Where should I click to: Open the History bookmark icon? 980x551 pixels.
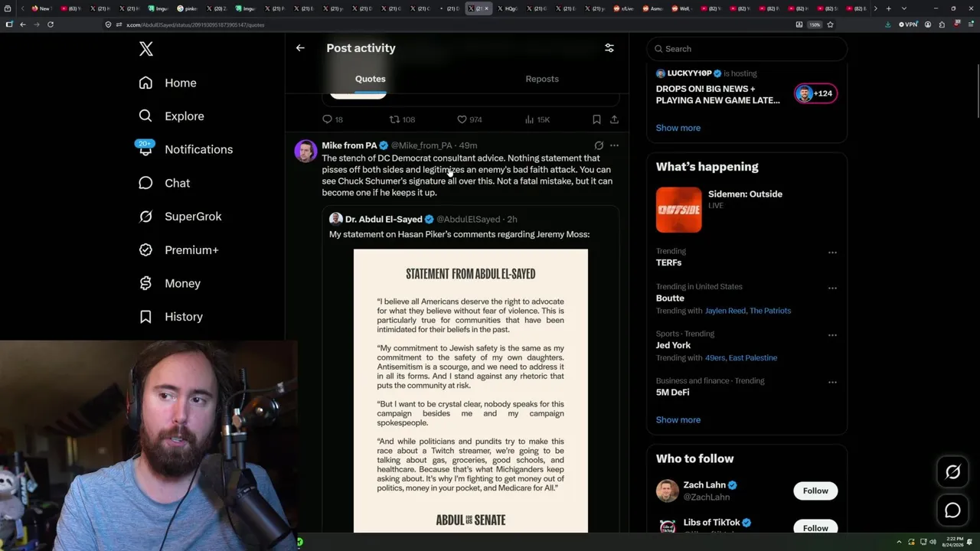coord(145,317)
